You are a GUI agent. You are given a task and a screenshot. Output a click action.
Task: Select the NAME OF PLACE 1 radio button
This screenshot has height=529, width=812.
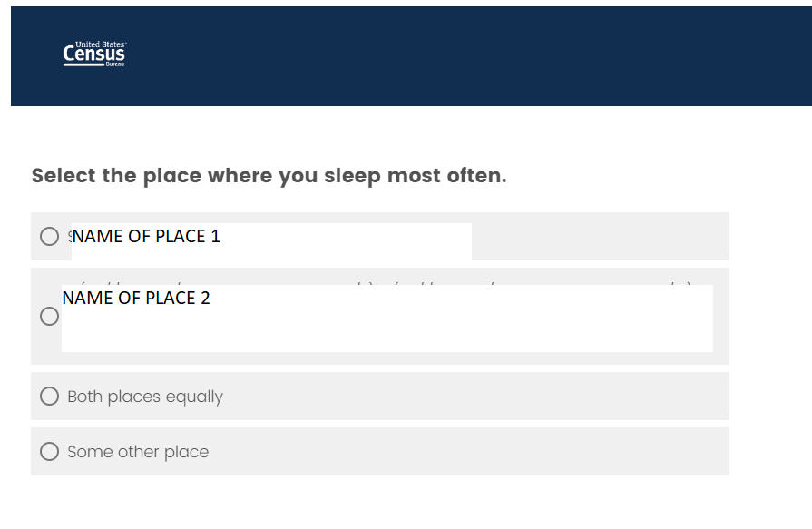(49, 237)
